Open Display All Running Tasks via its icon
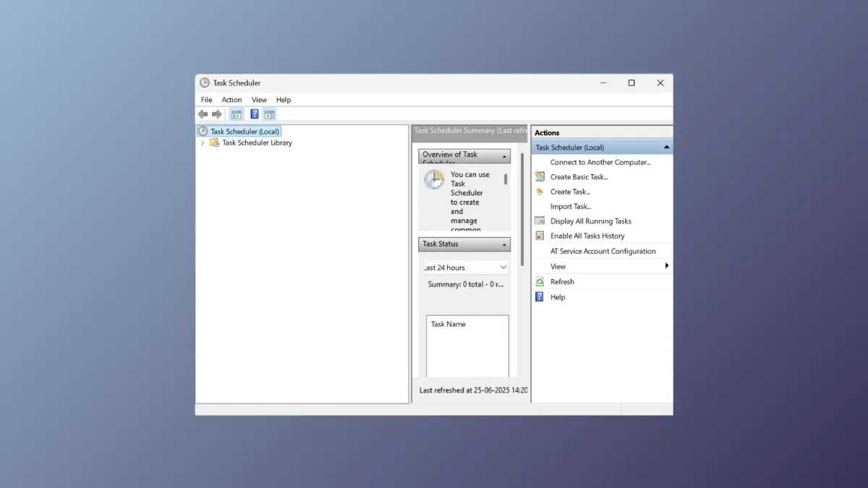The width and height of the screenshot is (868, 488). 540,221
